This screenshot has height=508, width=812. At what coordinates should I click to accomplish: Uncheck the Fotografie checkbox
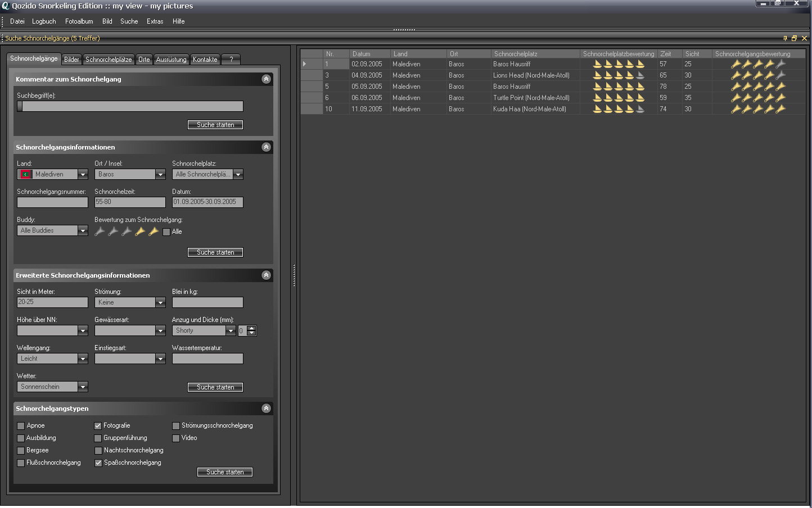pos(98,426)
